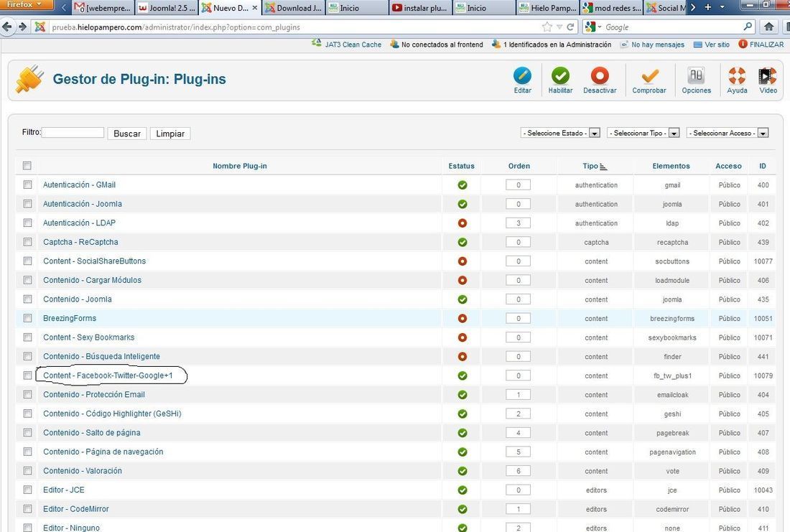Click the Google search magnifier icon
790x532 pixels.
[748, 27]
